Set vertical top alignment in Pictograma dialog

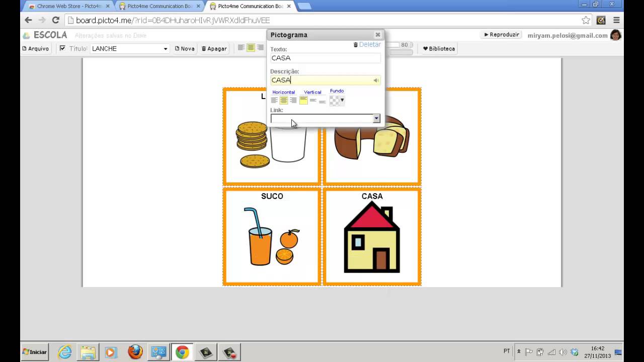coord(303,101)
